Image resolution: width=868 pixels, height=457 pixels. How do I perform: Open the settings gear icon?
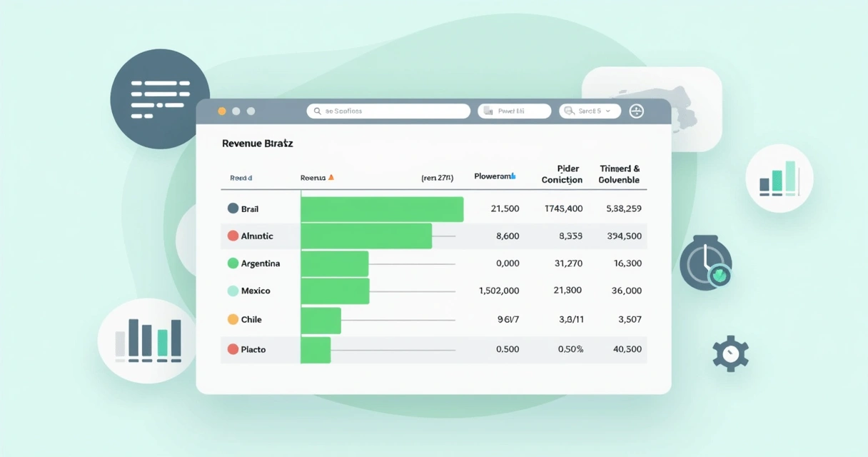[x=730, y=353]
